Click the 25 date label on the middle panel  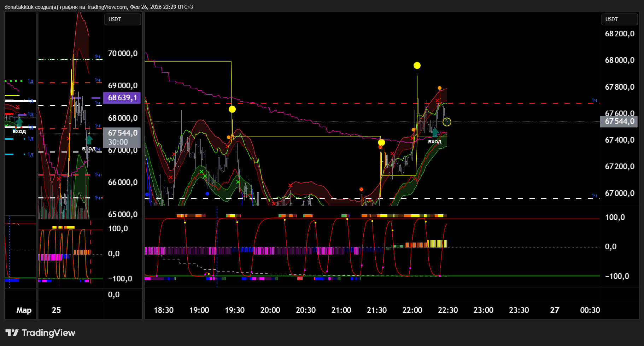coord(56,310)
